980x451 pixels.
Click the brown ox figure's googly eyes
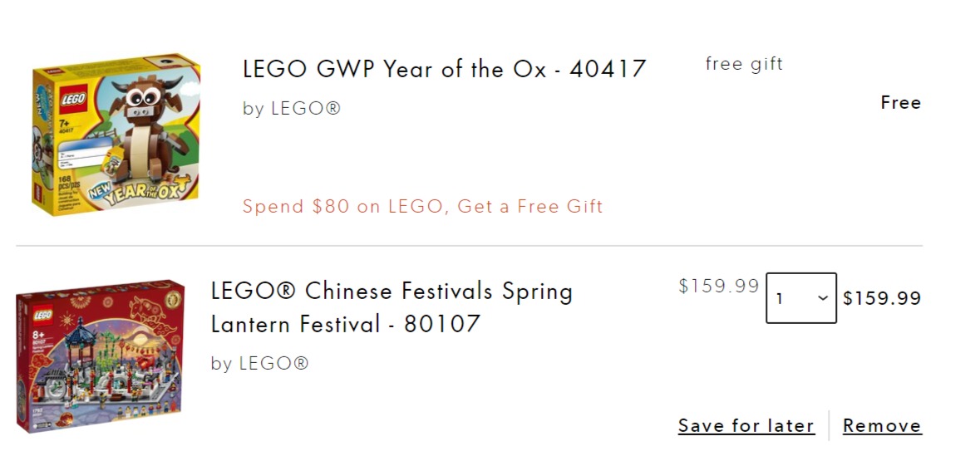pyautogui.click(x=143, y=96)
